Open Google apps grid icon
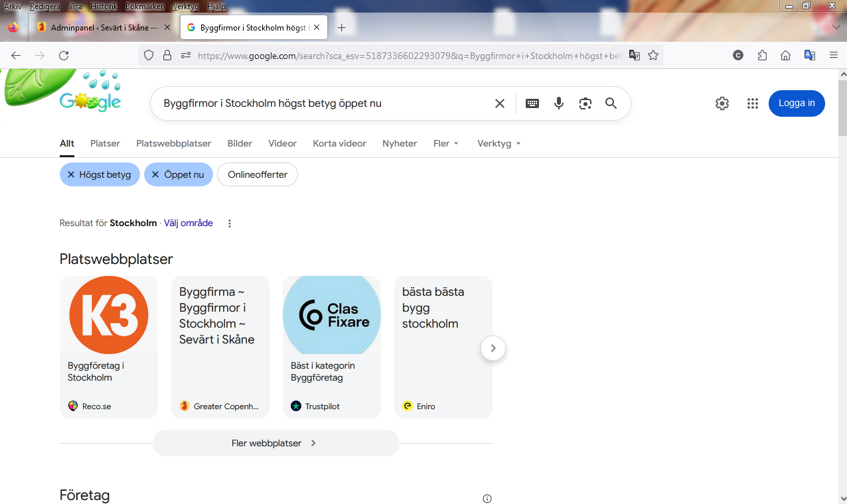 [752, 103]
